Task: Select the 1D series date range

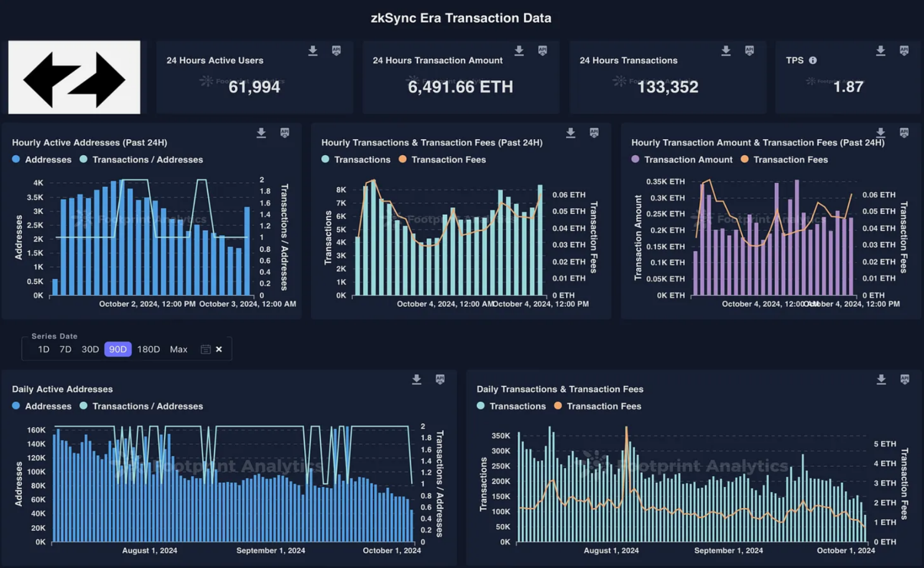Action: point(43,350)
